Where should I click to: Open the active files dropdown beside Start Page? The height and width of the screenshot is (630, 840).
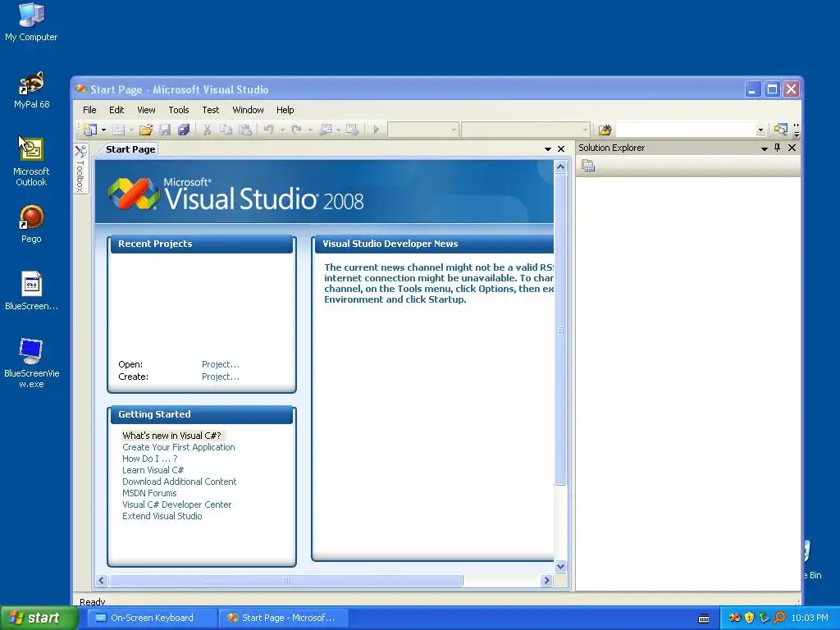(x=547, y=149)
